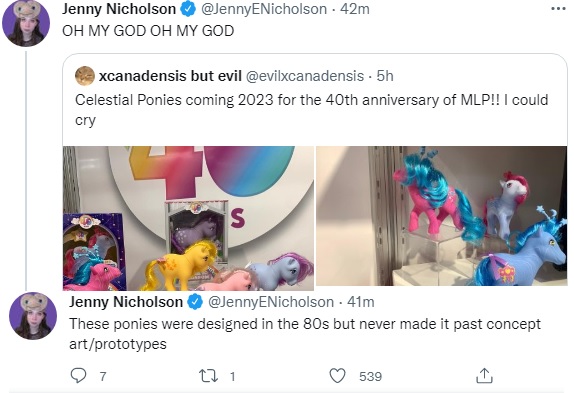Open Jenny Nicholson's top profile avatar
574x393 pixels.
[26, 23]
